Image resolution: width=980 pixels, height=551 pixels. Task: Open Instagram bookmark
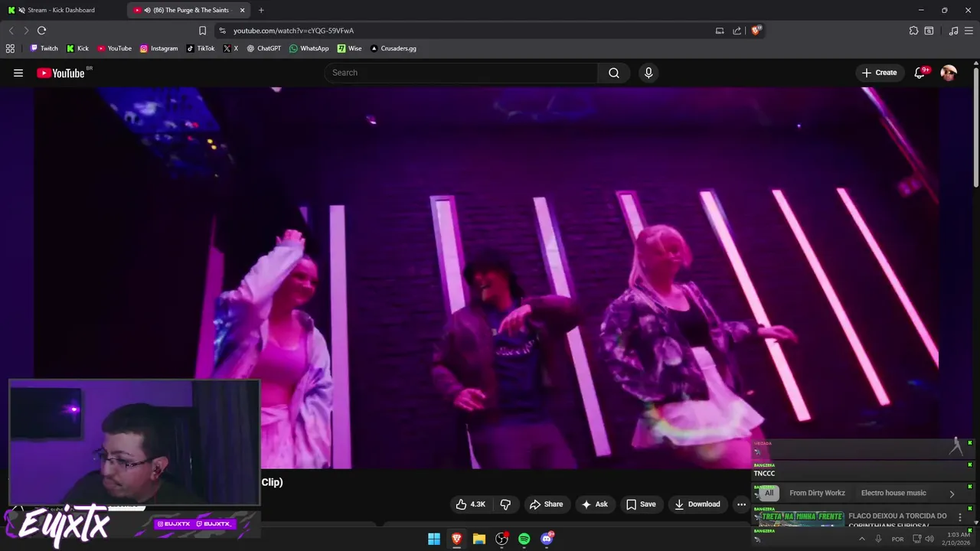158,48
